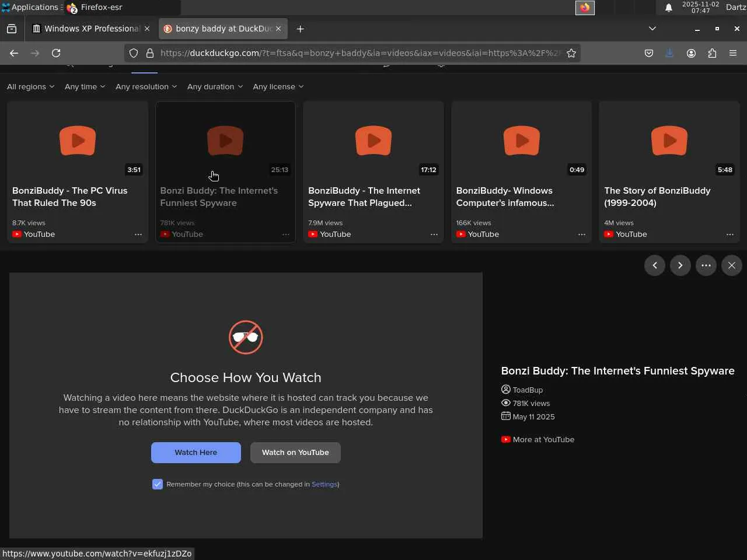Play The Story of BonziBuddy video thumbnail
The width and height of the screenshot is (747, 560).
pos(669,141)
